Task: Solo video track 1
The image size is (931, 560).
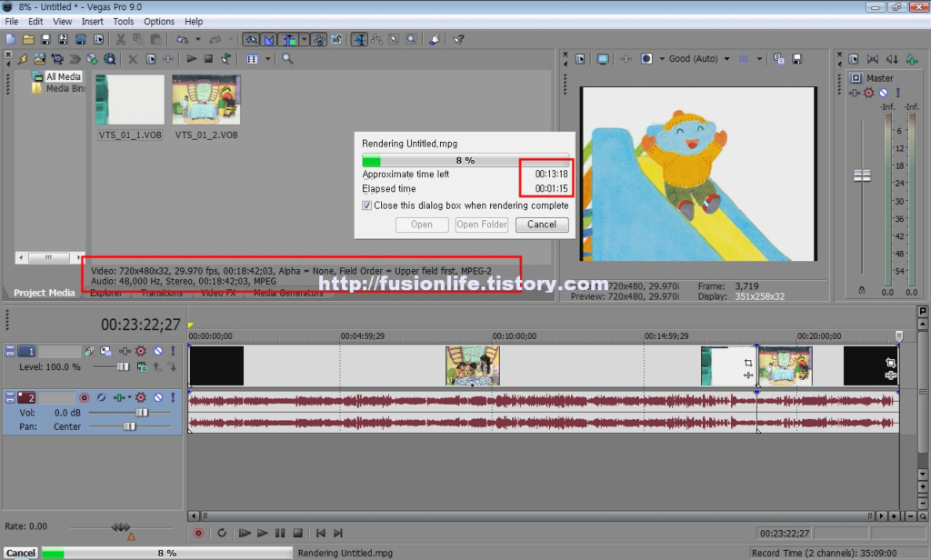Action: [173, 351]
